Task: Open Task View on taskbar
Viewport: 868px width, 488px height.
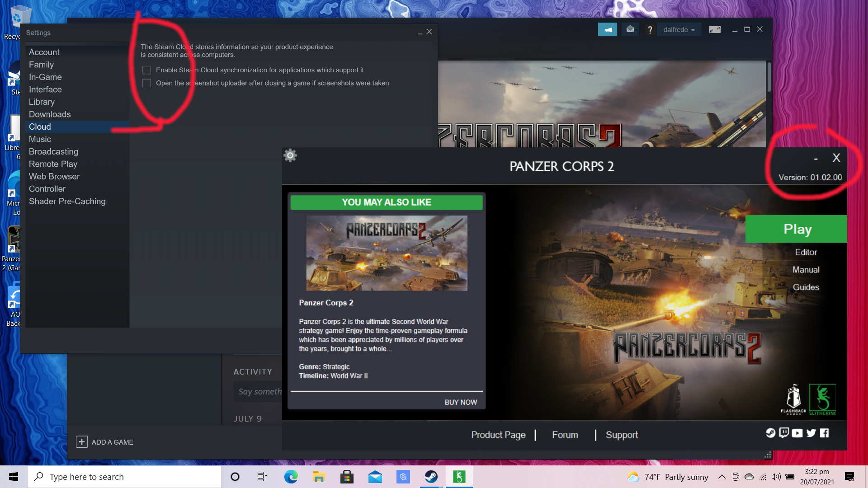Action: [262, 477]
